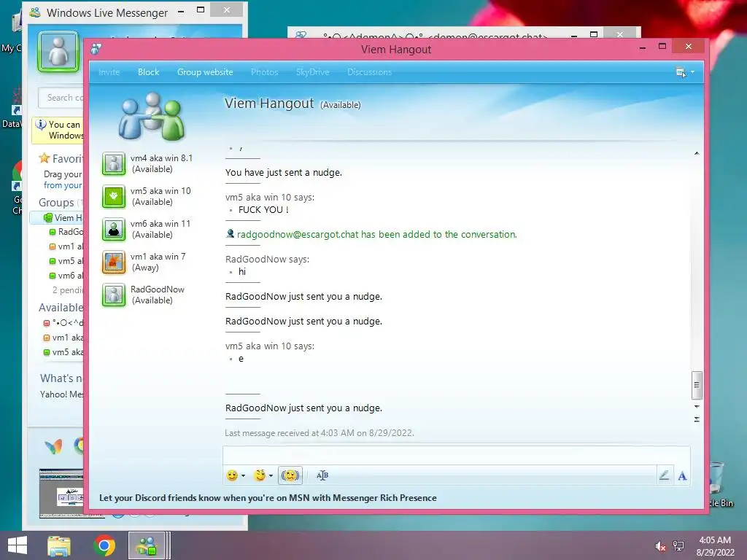Click the Discord Rich Presence banner link
The width and height of the screenshot is (747, 560).
[268, 498]
